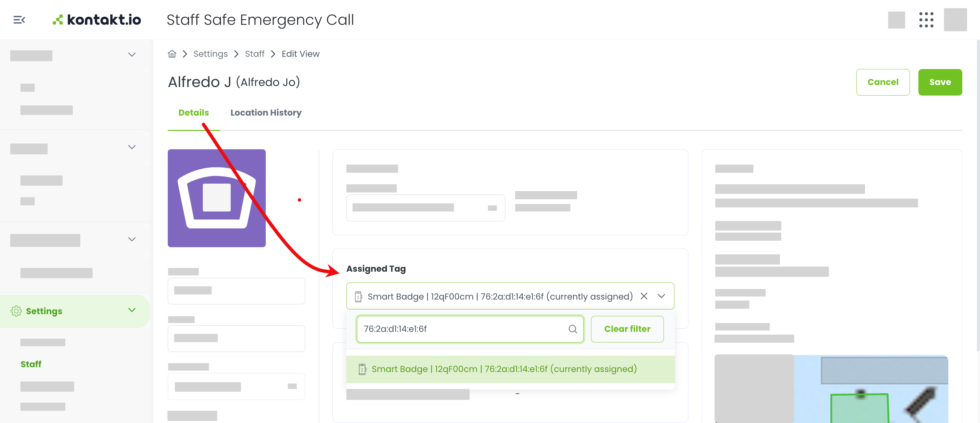Select the Details tab

click(193, 113)
